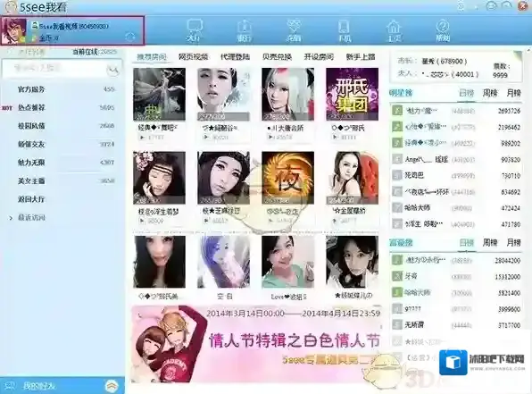532x394 pixels.
Task: Select 日榜 in the 富豪榜 ranking
Action: (x=466, y=243)
